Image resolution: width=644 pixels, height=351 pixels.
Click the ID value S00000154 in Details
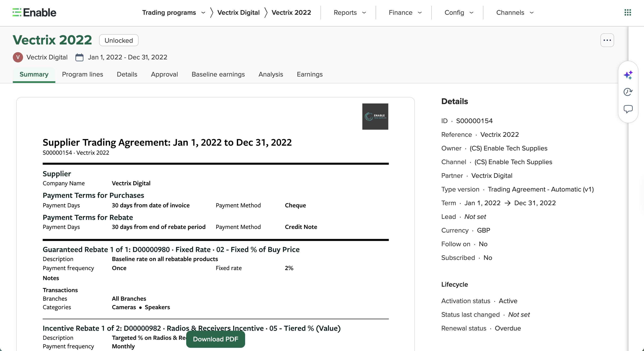(x=474, y=121)
